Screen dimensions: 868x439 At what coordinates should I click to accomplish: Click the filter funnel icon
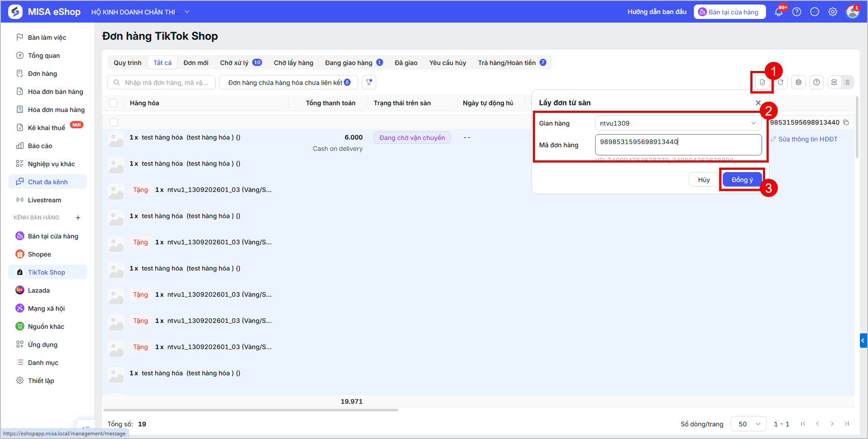click(369, 82)
